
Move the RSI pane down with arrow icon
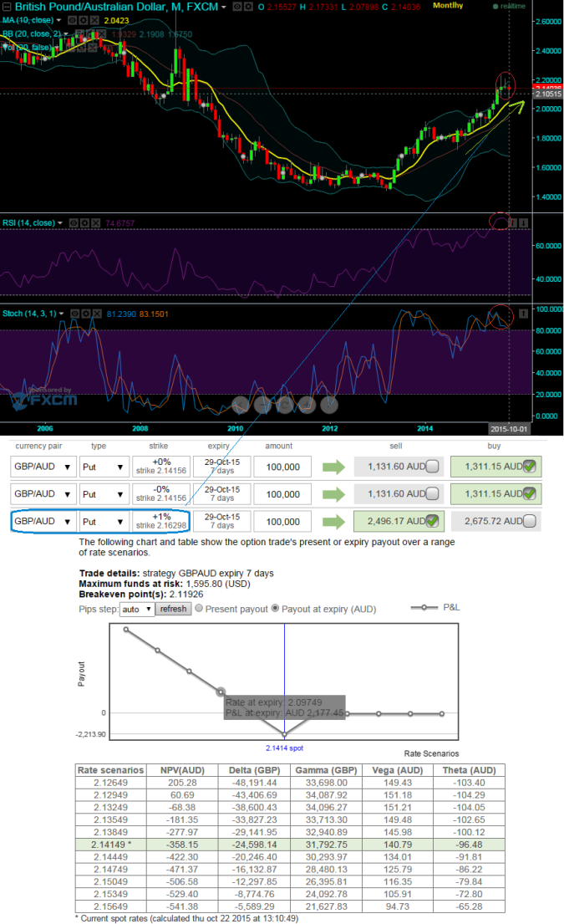click(523, 222)
